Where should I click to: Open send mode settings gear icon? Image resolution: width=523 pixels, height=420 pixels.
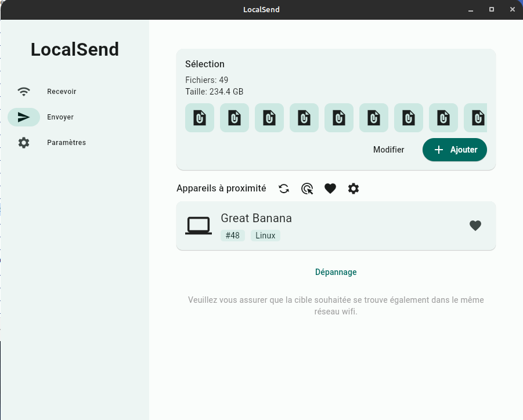pos(354,189)
